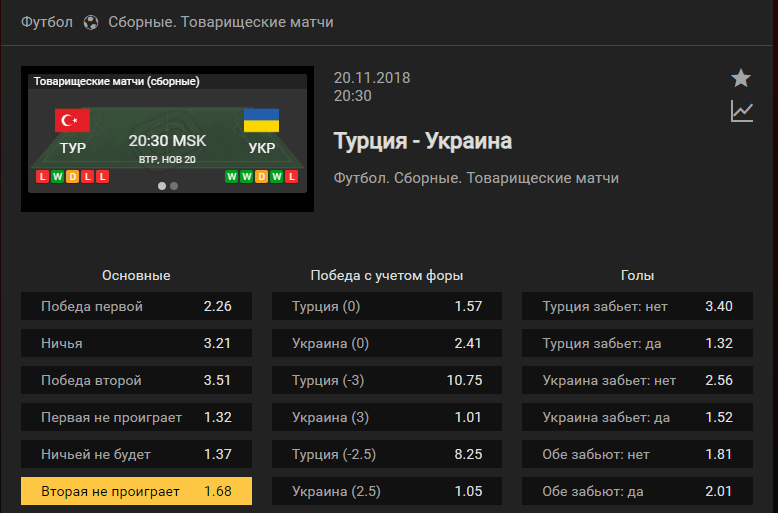The width and height of the screenshot is (778, 513).
Task: Choose Турция забьет: нет at 3.40
Action: [638, 306]
